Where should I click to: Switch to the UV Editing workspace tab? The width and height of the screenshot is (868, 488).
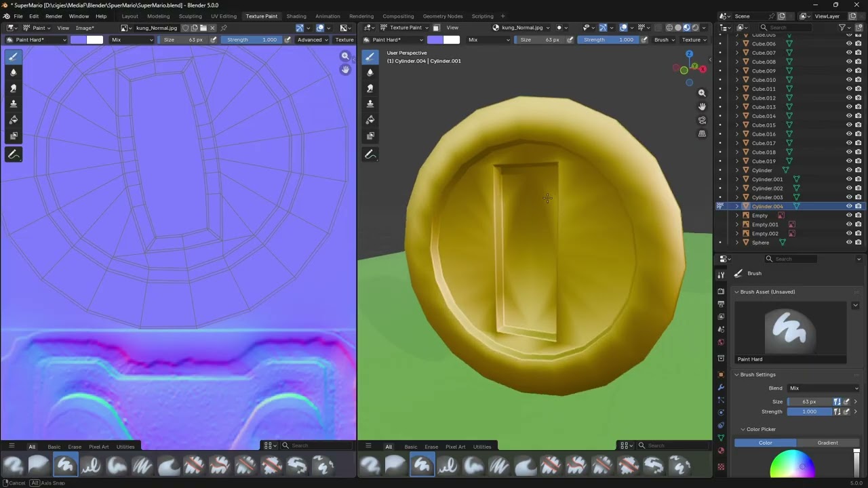(224, 16)
